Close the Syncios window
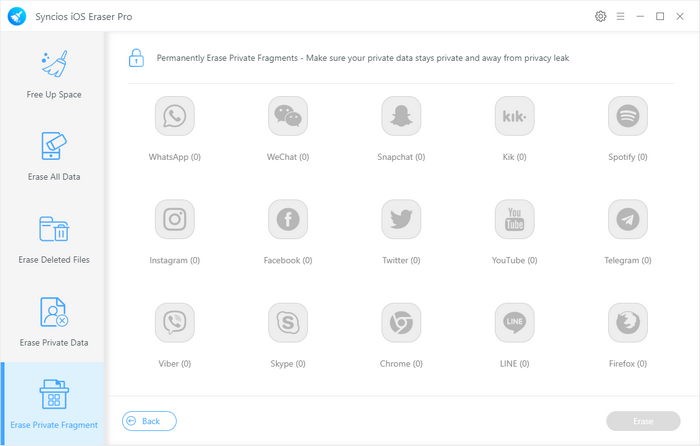 pyautogui.click(x=680, y=17)
